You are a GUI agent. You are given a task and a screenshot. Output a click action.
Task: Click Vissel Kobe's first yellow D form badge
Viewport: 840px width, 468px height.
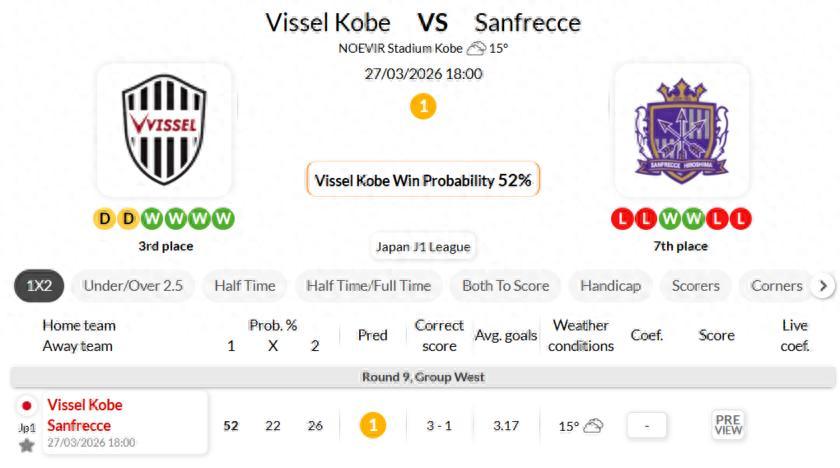(x=105, y=217)
